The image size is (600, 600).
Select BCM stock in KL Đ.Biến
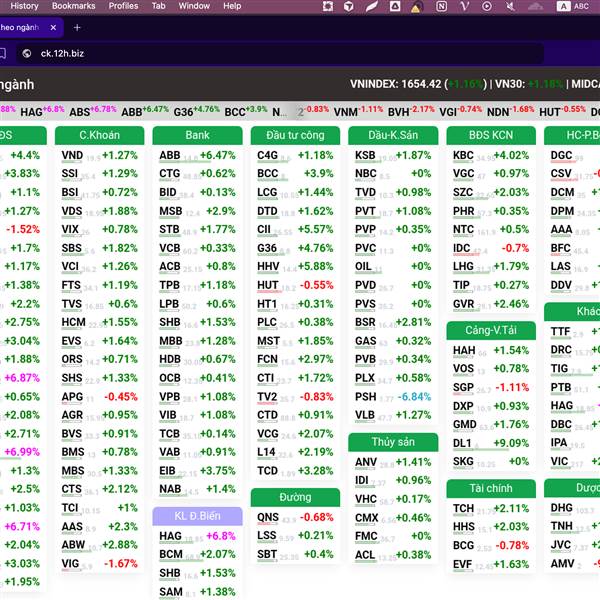point(197,554)
